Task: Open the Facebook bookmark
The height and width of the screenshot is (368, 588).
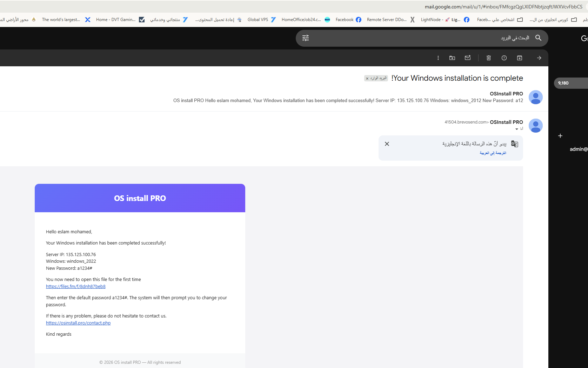Action: [x=348, y=20]
